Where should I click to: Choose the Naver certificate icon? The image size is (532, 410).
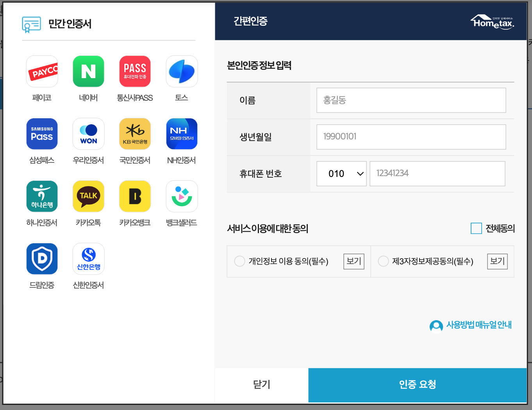(88, 71)
